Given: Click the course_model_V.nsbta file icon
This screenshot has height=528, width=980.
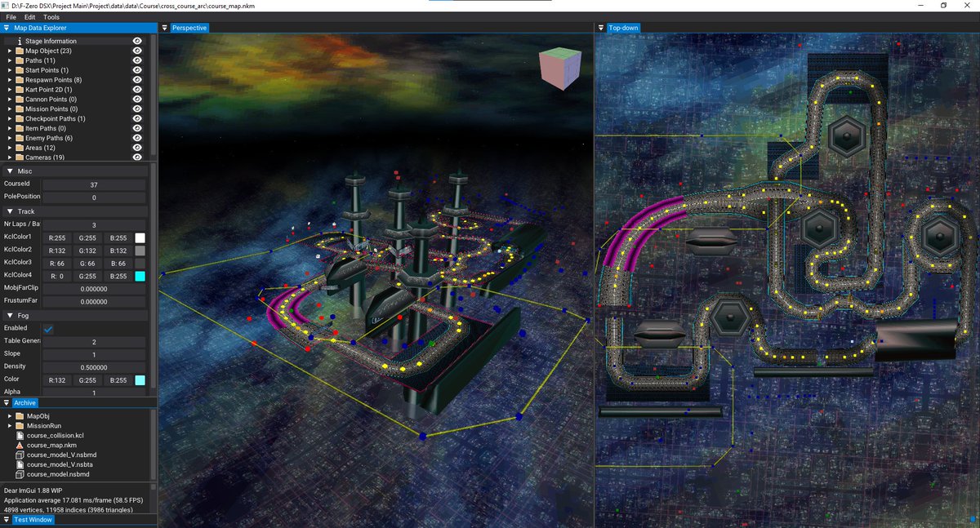Looking at the screenshot, I should tap(20, 464).
